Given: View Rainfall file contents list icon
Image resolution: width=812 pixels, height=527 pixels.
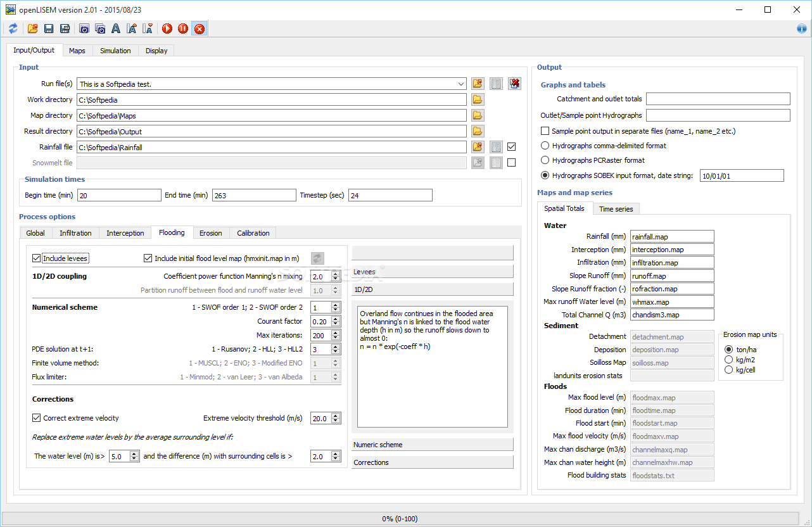Looking at the screenshot, I should point(496,147).
